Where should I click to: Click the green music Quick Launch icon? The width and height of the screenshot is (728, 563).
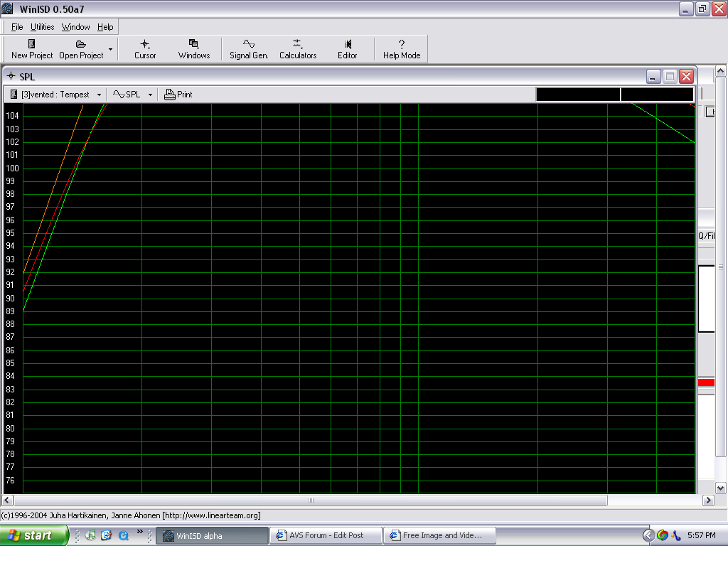click(91, 535)
